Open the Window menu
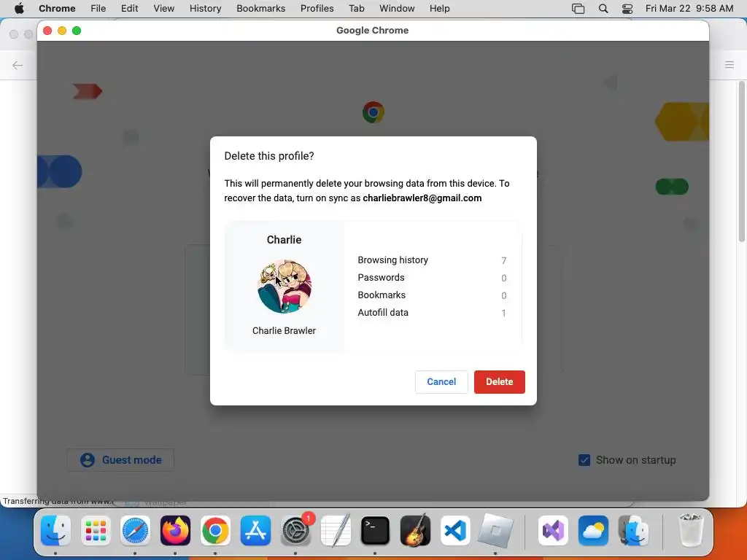Viewport: 747px width, 560px height. pos(397,9)
